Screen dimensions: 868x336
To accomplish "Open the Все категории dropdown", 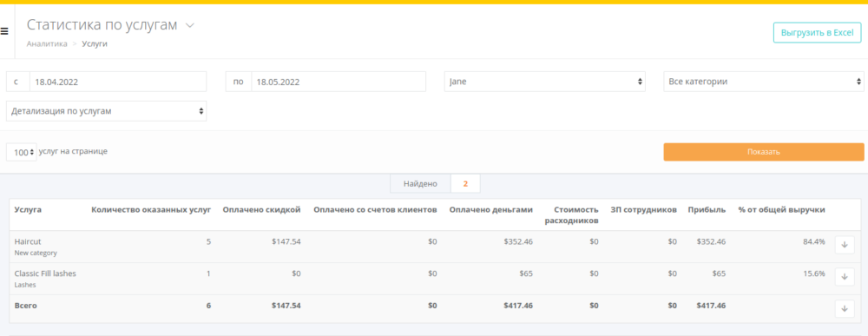I will (764, 82).
